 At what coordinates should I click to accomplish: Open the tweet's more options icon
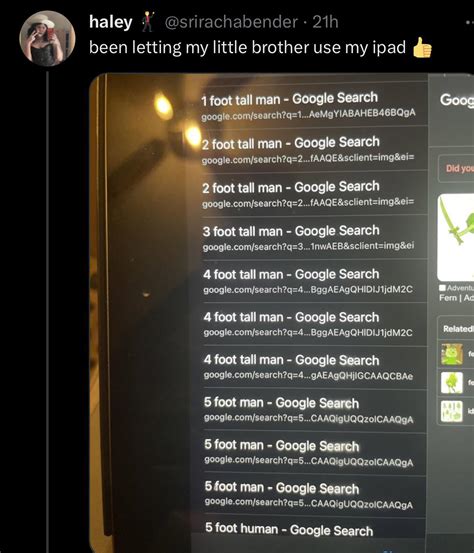[470, 22]
